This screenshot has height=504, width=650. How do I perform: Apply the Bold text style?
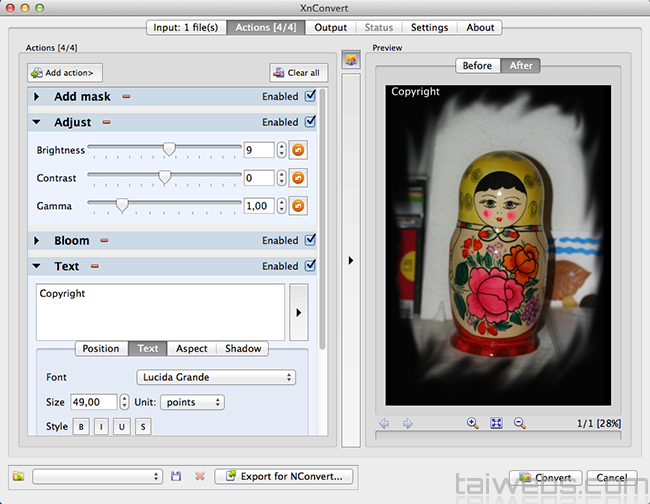tap(82, 427)
